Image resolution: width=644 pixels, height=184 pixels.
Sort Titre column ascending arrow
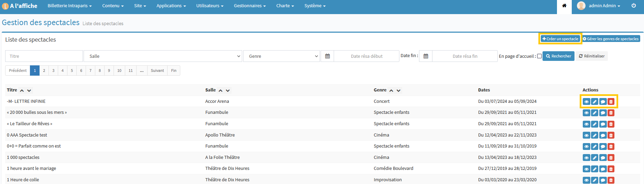point(22,90)
